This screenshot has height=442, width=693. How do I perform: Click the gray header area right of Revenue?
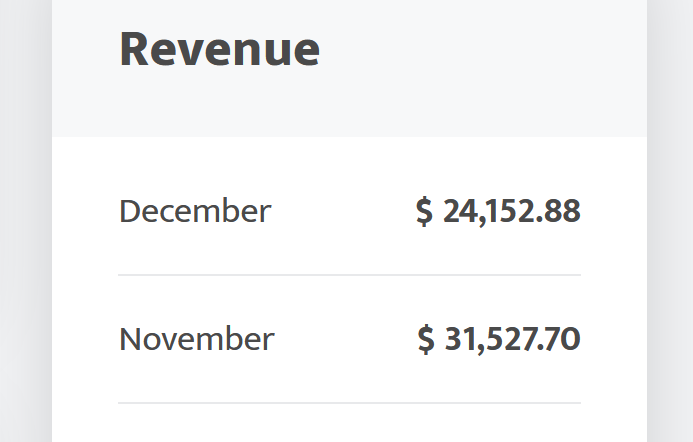click(x=480, y=60)
